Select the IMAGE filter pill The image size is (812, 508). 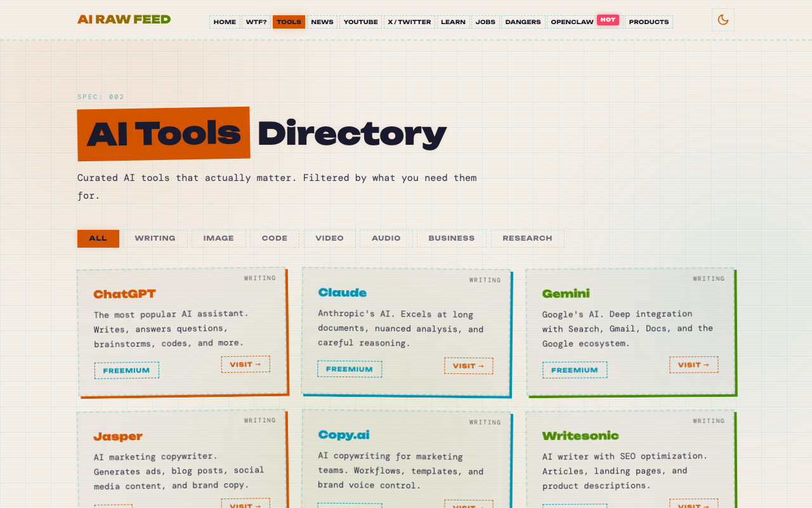pyautogui.click(x=218, y=238)
